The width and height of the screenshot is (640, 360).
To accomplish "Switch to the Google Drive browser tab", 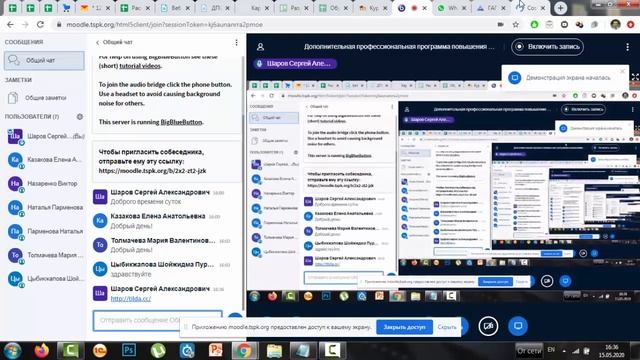I will coord(491,8).
